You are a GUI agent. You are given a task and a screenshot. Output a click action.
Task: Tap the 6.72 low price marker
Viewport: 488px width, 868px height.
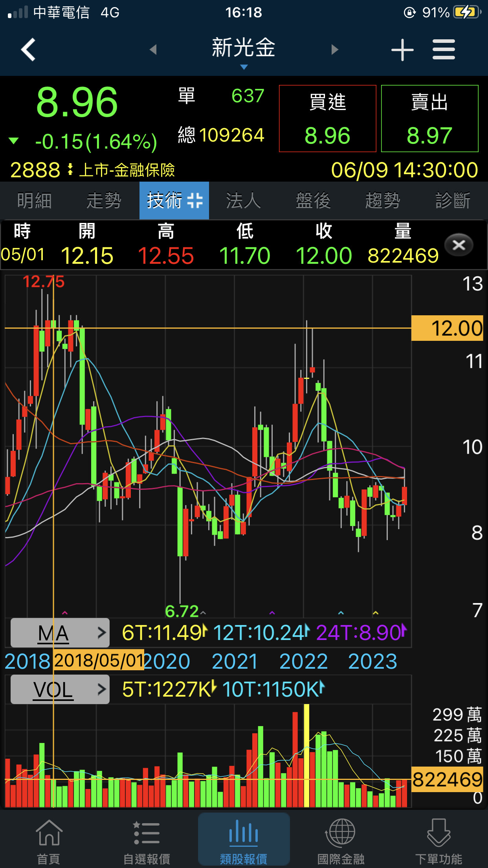click(182, 611)
